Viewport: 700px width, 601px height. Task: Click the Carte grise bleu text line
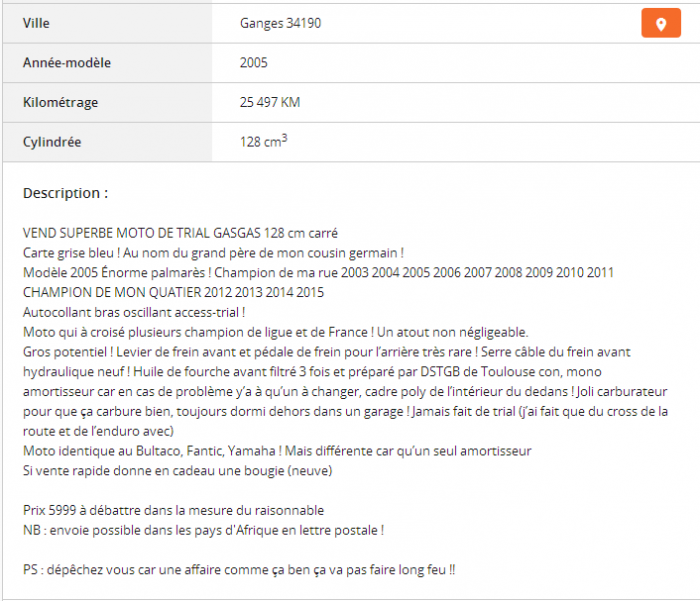tap(213, 253)
